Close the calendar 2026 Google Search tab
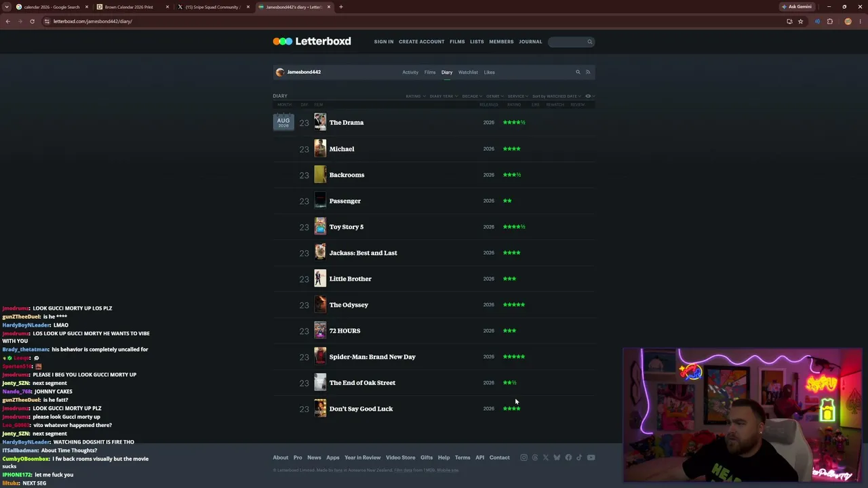 (87, 7)
